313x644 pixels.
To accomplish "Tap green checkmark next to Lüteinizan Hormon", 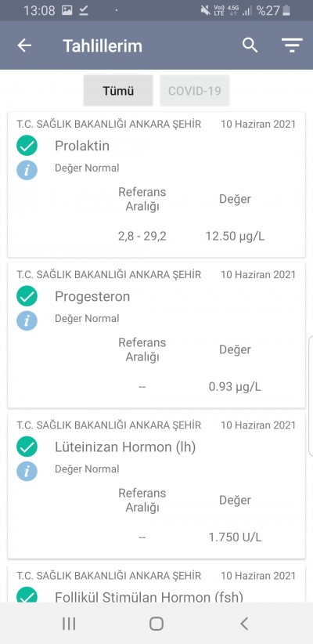I will point(27,447).
